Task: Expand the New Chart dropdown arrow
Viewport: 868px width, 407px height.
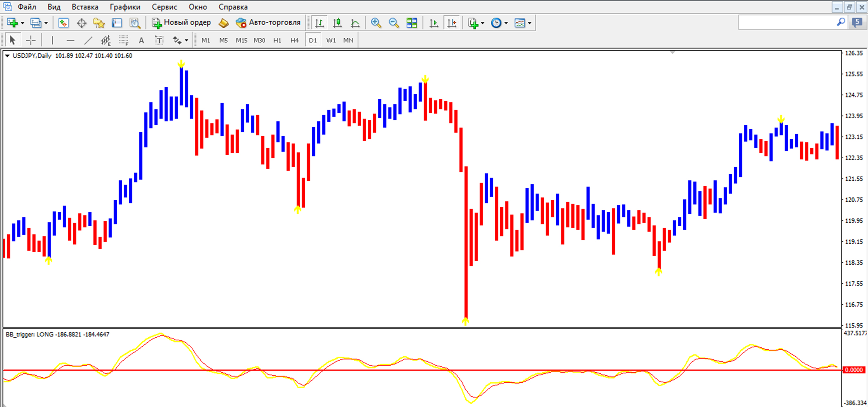Action: click(23, 23)
